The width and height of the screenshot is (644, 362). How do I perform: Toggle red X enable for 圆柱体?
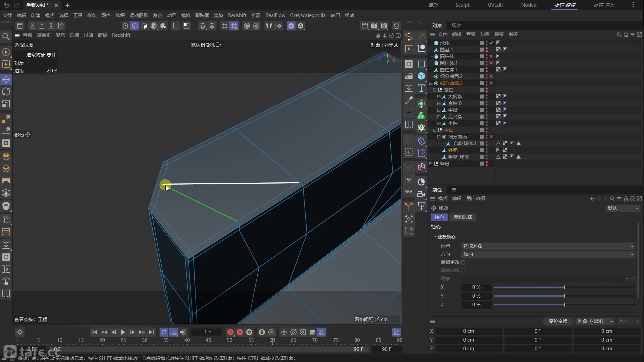[x=491, y=56]
